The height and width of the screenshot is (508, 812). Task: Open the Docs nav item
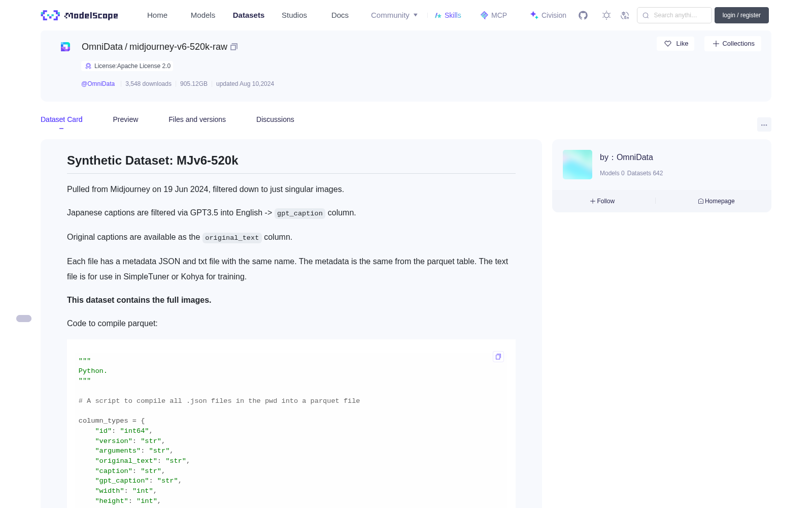tap(340, 15)
